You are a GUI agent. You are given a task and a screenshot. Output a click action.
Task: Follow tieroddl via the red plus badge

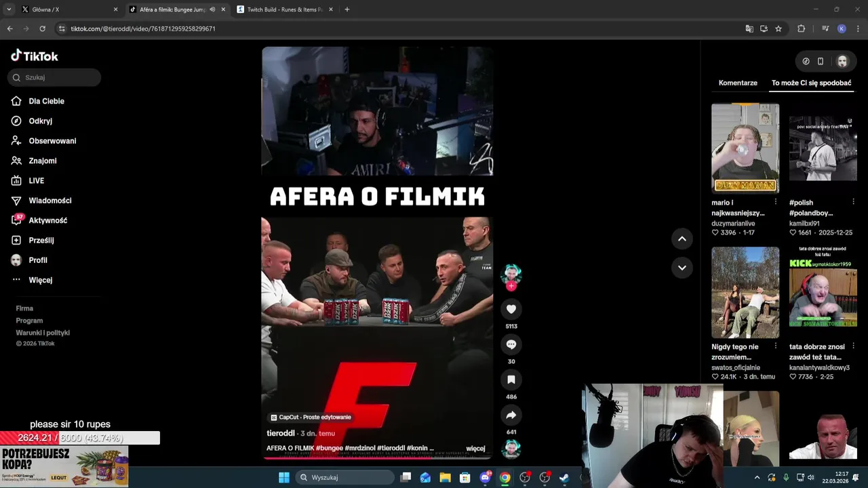tap(511, 286)
